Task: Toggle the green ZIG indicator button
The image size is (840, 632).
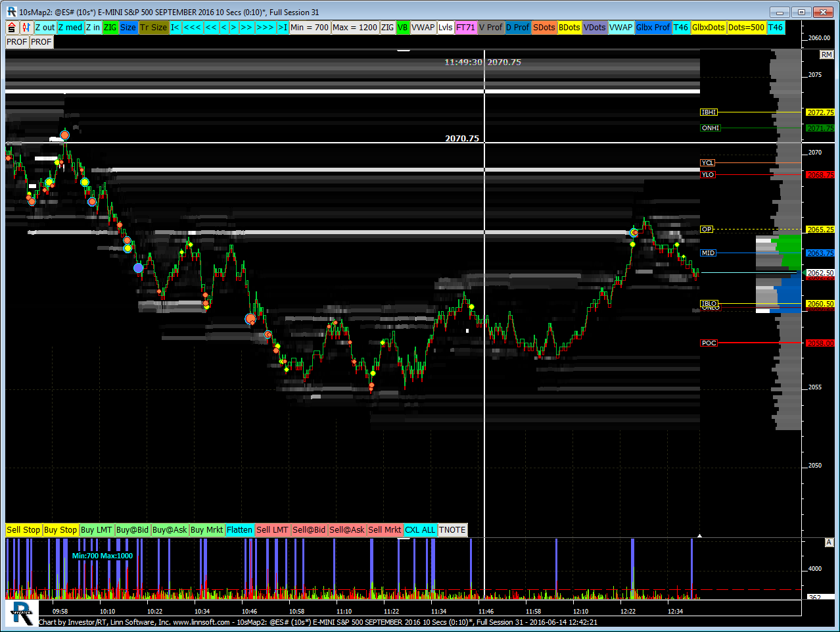Action: [x=110, y=28]
